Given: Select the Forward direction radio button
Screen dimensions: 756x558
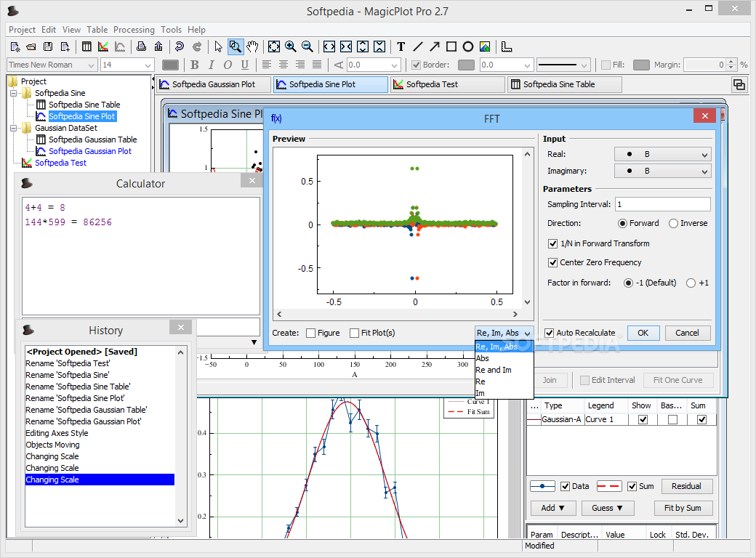Looking at the screenshot, I should (622, 224).
